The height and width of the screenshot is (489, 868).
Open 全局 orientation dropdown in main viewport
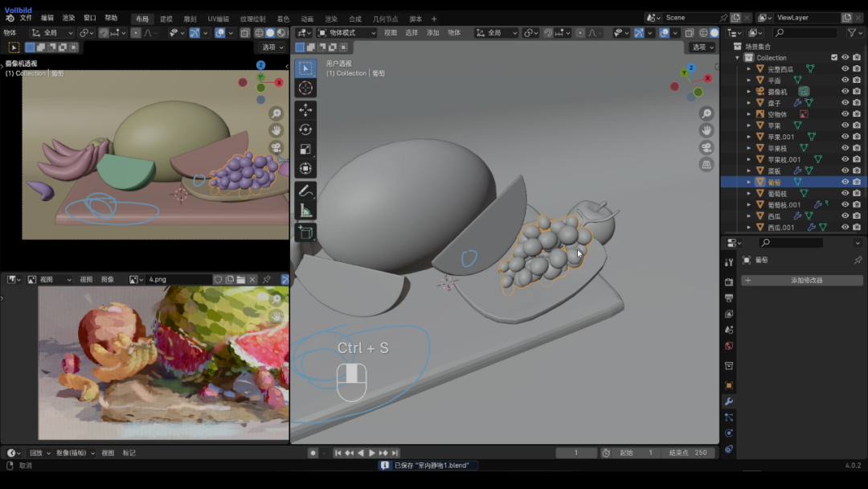point(496,33)
